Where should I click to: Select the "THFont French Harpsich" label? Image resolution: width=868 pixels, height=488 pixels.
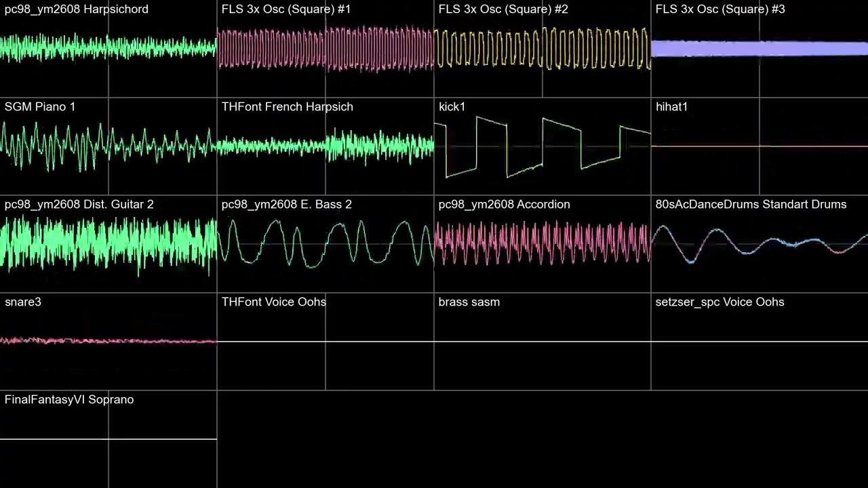tap(288, 107)
